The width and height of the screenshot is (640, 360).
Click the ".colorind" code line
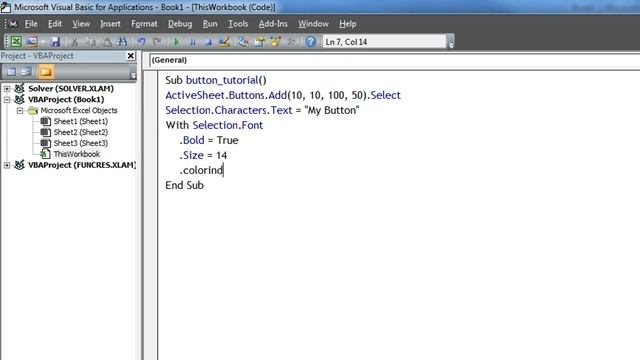[201, 170]
